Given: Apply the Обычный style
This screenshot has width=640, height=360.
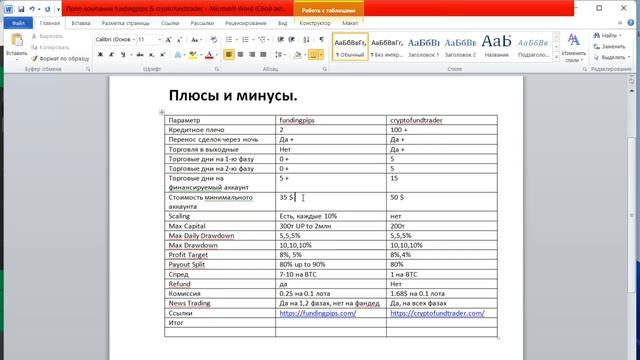Looking at the screenshot, I should [350, 47].
